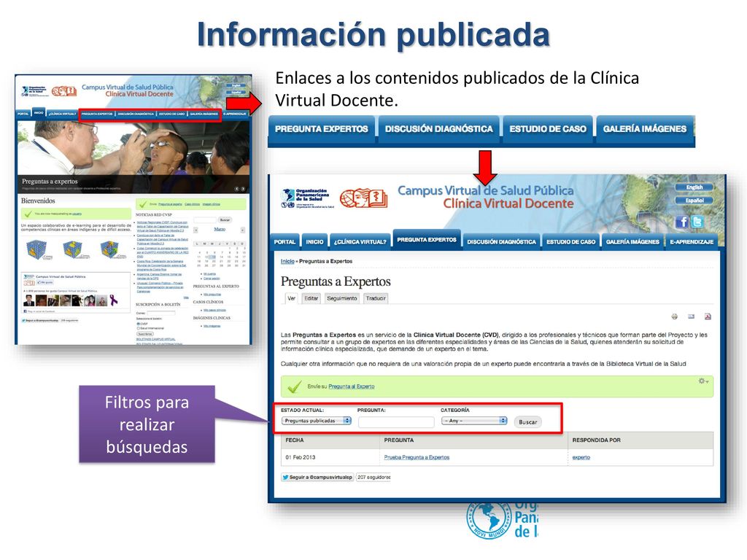747x560 pixels.
Task: Show the next carousel slide in the homepage screenshot
Action: tap(242, 189)
